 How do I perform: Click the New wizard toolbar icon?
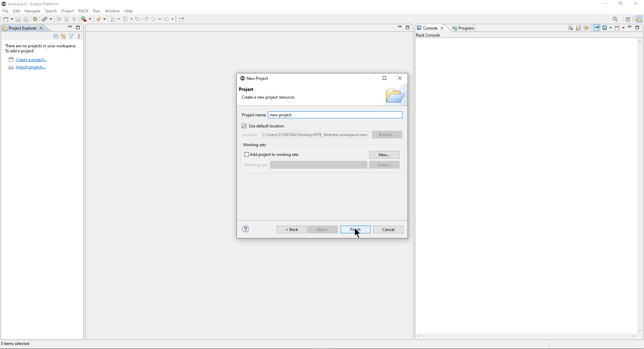pos(6,19)
